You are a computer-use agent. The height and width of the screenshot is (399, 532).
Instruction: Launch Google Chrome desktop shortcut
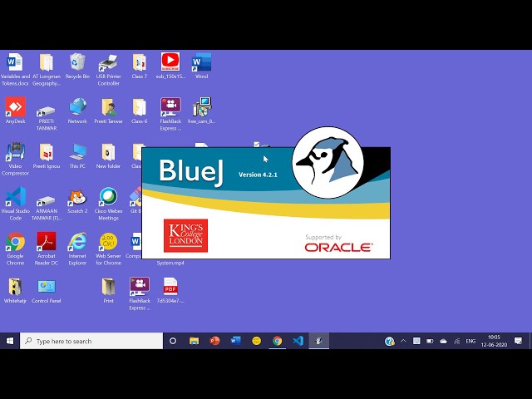pos(15,249)
